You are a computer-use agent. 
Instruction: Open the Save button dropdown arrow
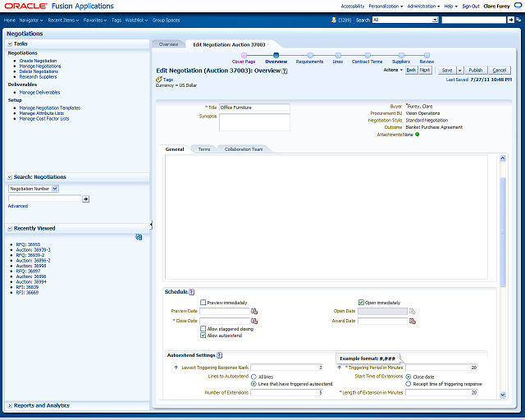point(460,71)
